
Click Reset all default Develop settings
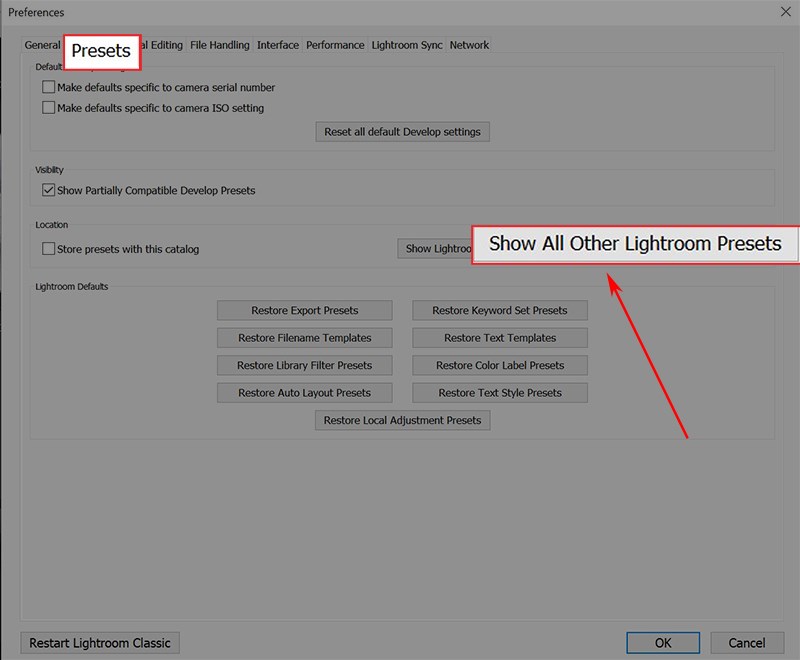pyautogui.click(x=403, y=132)
